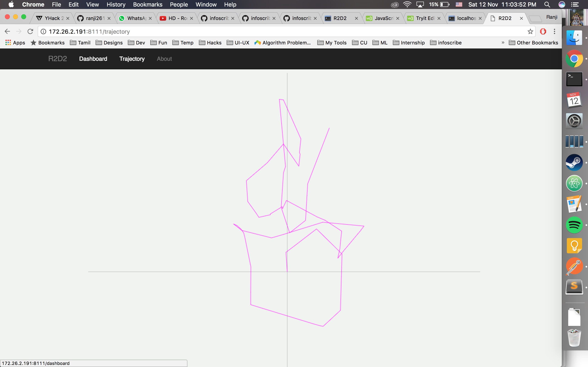Open the infoscribe bookmarks folder
Image resolution: width=588 pixels, height=367 pixels.
click(446, 43)
